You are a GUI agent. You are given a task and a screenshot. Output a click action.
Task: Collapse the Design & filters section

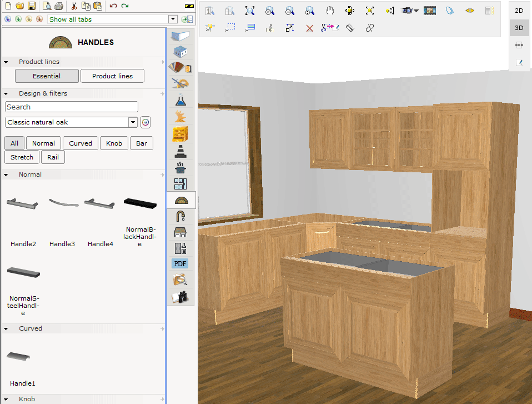click(x=6, y=94)
